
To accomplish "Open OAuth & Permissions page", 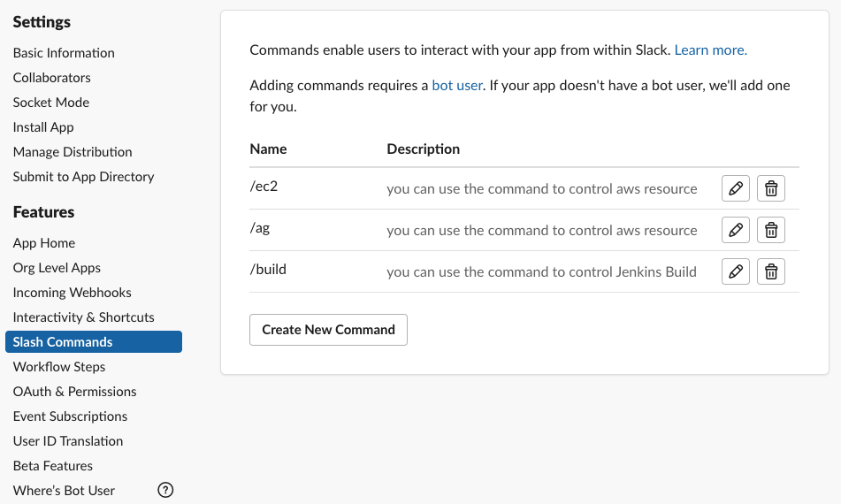I will [74, 392].
